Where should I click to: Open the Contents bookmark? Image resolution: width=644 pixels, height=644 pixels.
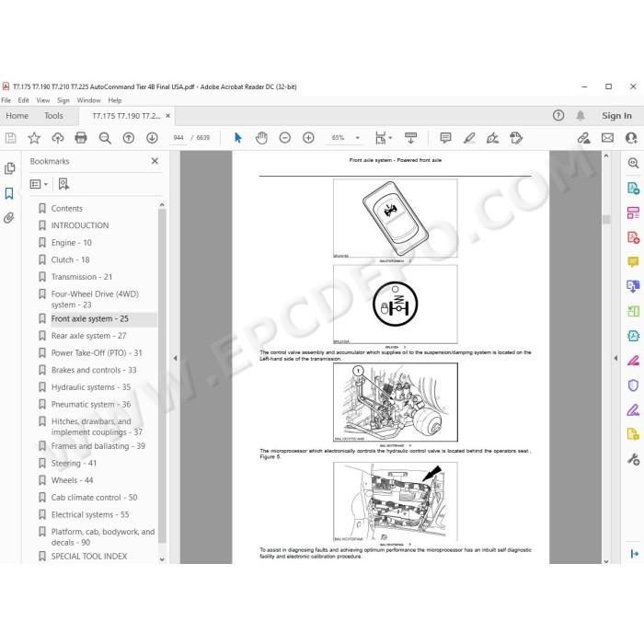(x=66, y=209)
